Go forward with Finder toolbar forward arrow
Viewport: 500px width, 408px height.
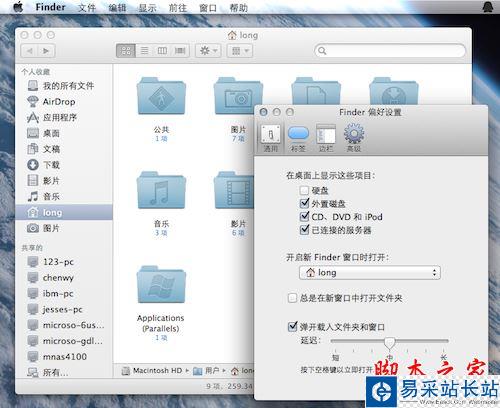(46, 51)
